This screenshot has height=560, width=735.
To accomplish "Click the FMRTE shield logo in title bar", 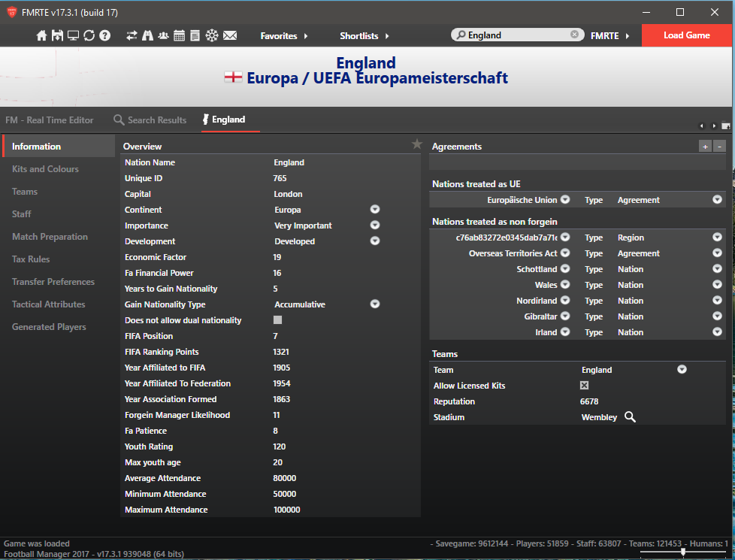I will point(12,12).
